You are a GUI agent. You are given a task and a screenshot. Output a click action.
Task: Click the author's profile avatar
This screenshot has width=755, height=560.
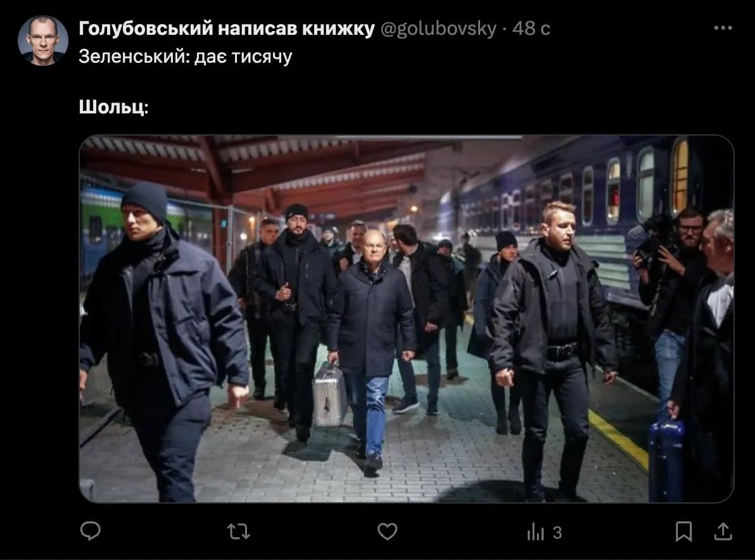[43, 41]
